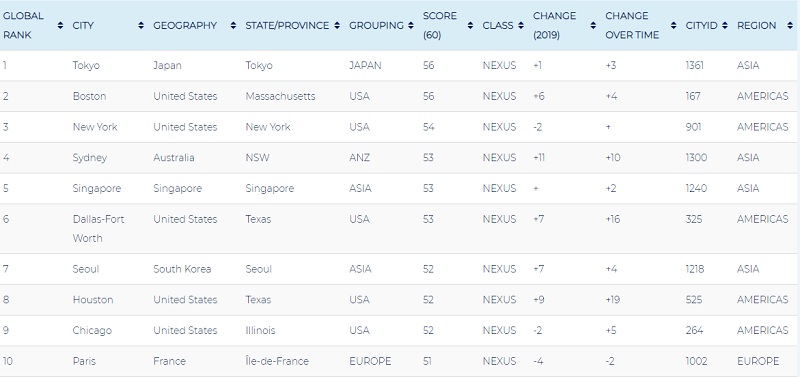
Task: Click Change (2019) sort arrows
Action: pos(593,26)
